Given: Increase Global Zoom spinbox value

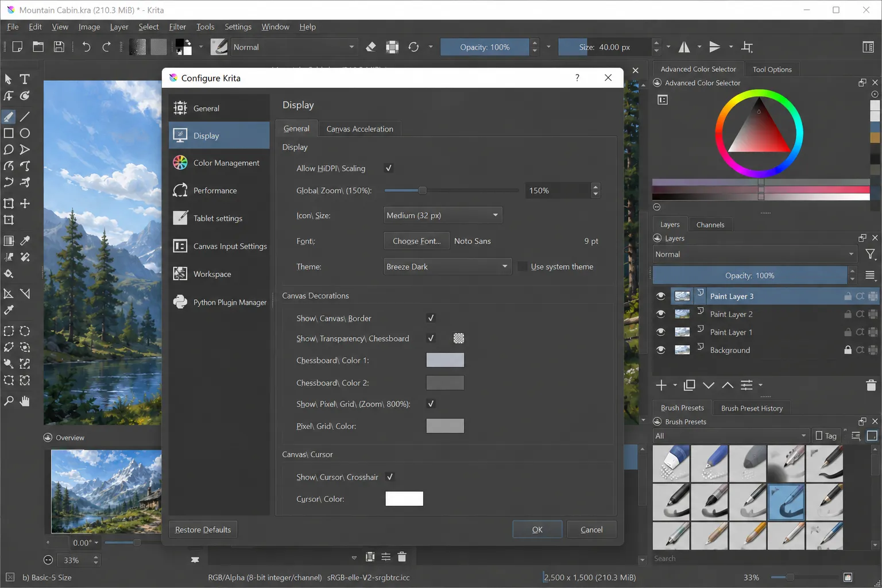Looking at the screenshot, I should [595, 187].
